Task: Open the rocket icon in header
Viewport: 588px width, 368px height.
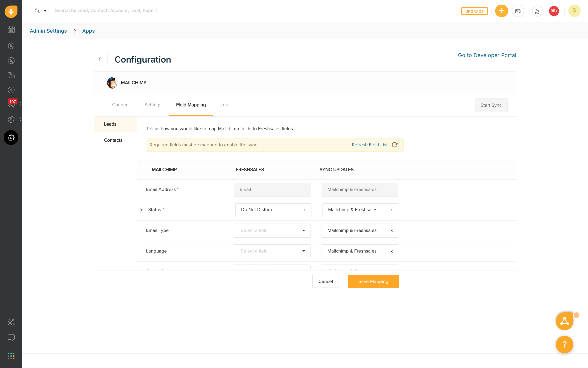Action: pos(537,11)
